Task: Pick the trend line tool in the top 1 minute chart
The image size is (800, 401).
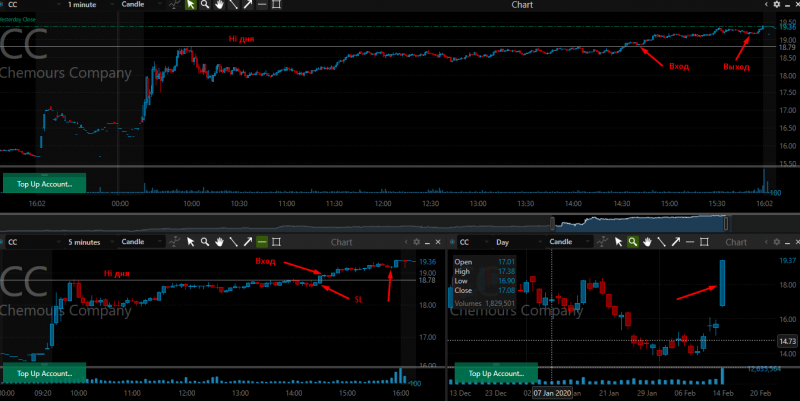Action: click(233, 5)
